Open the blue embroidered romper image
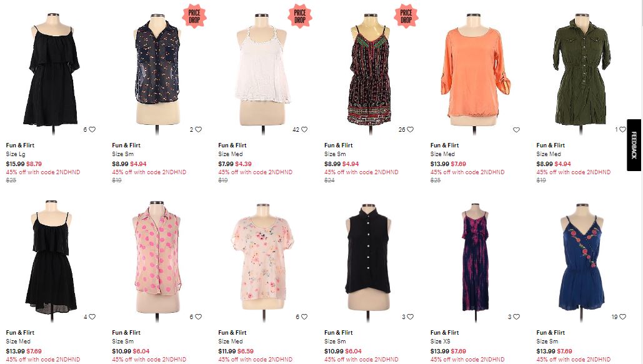Image resolution: width=643 pixels, height=364 pixels. (581, 261)
